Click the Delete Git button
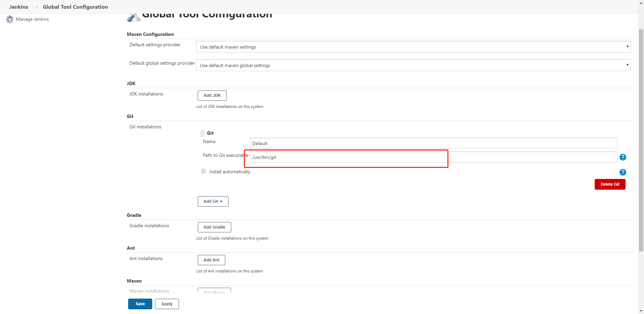The height and width of the screenshot is (314, 644). point(610,184)
